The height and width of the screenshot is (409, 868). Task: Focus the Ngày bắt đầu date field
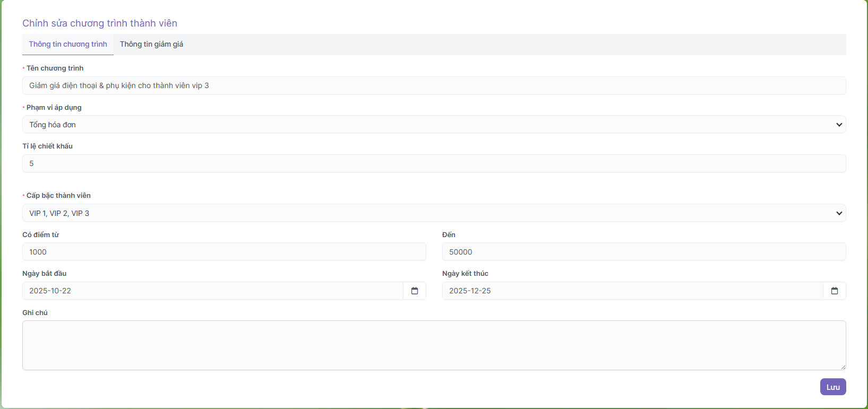pyautogui.click(x=212, y=291)
